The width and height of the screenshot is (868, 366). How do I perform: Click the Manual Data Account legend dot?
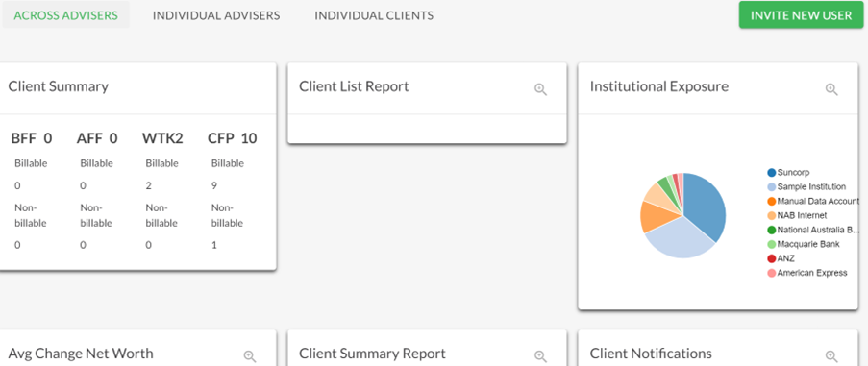(771, 201)
